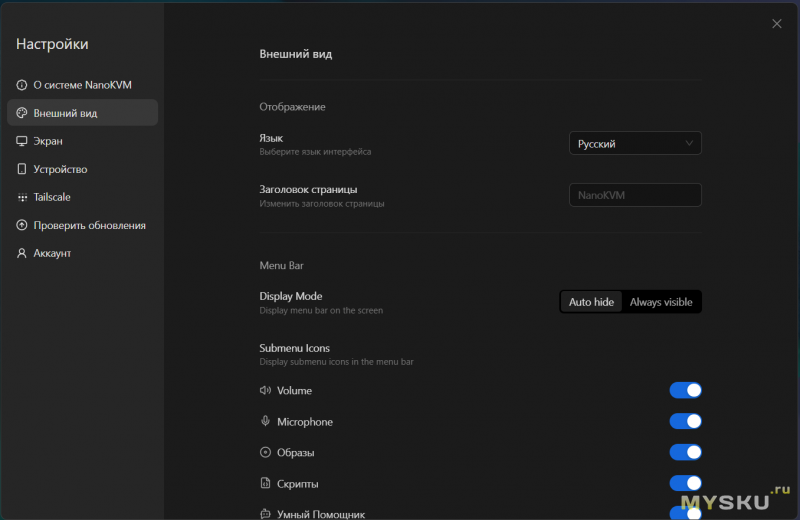Click the user icon beside Аккаунт
The width and height of the screenshot is (800, 520).
(22, 254)
